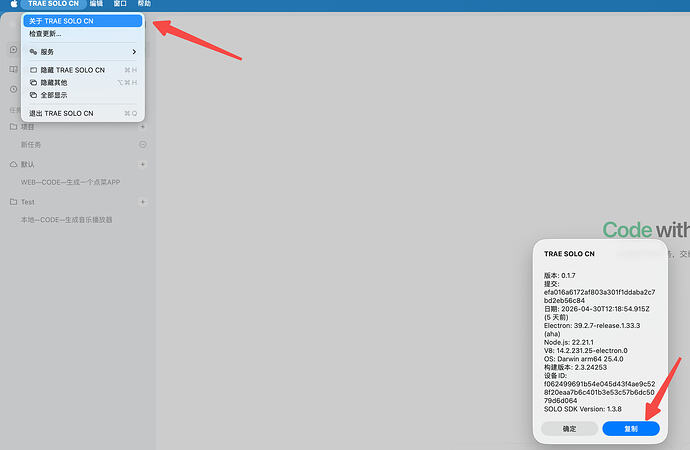Open the Apple menu
690x450 pixels.
tap(14, 4)
